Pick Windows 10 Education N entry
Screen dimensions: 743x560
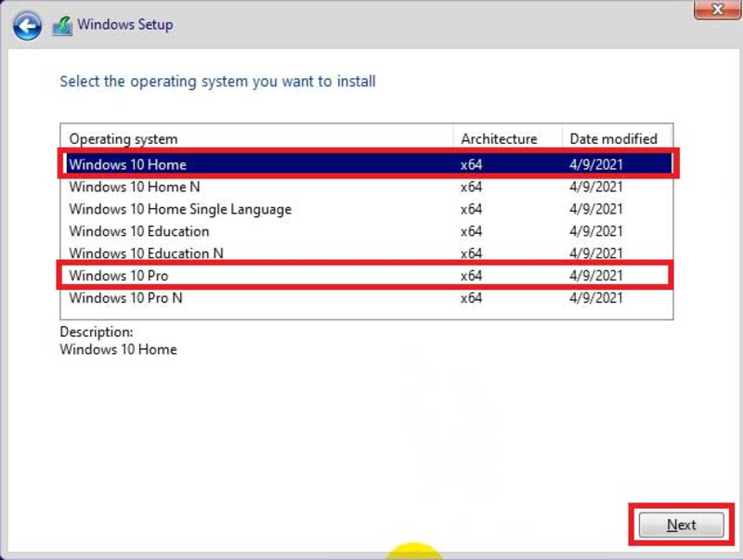click(x=368, y=254)
